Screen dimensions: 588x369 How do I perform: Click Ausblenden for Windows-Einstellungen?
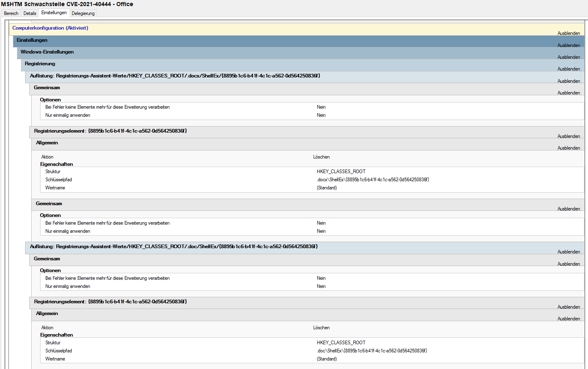tap(569, 57)
